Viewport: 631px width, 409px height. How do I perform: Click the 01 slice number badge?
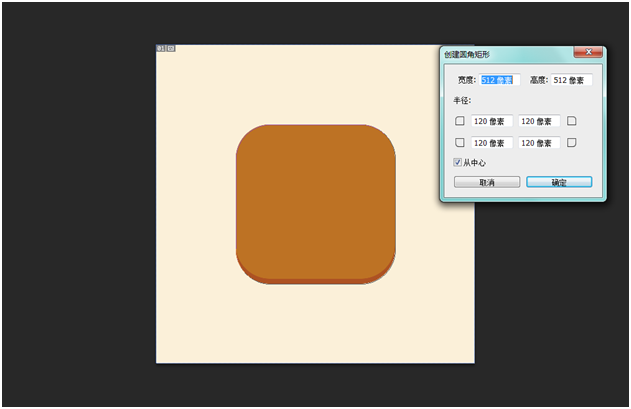click(161, 48)
